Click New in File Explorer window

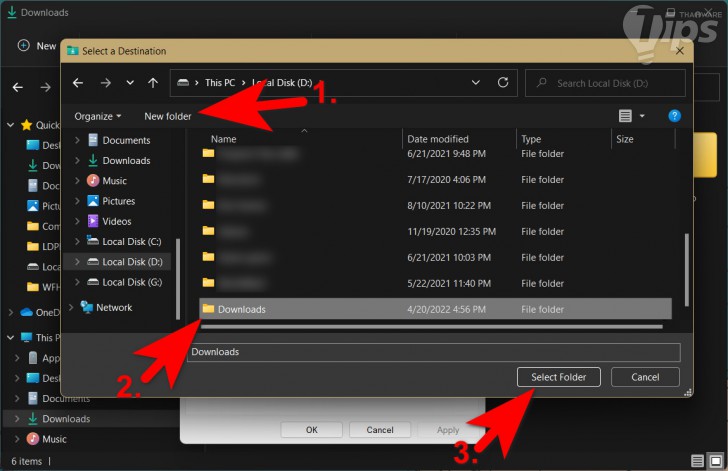pos(37,46)
